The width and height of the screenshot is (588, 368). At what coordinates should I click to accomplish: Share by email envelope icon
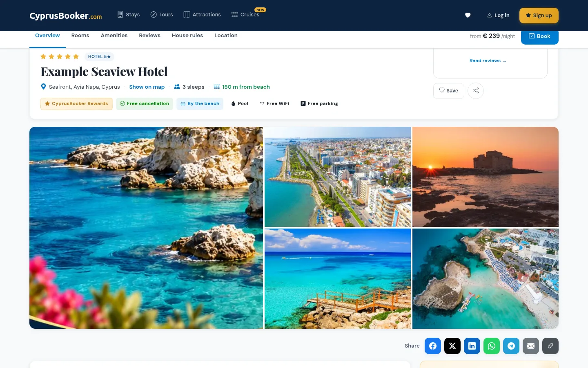[531, 346]
